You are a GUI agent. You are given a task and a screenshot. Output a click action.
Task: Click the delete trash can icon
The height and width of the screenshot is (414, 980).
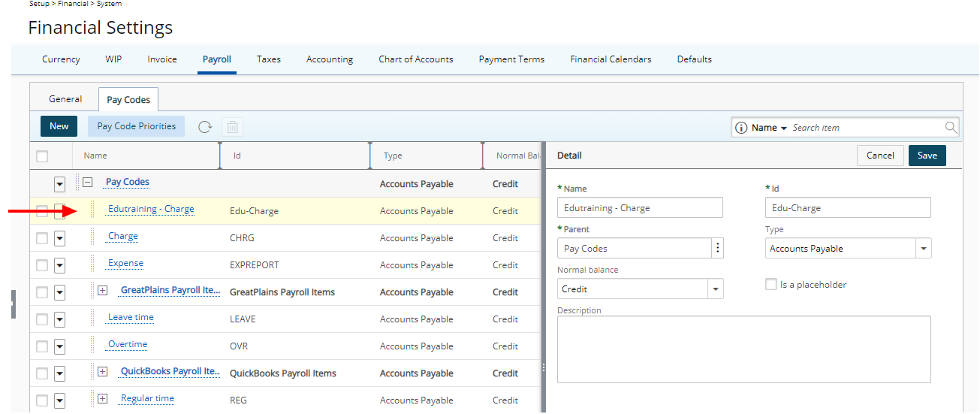click(x=233, y=127)
